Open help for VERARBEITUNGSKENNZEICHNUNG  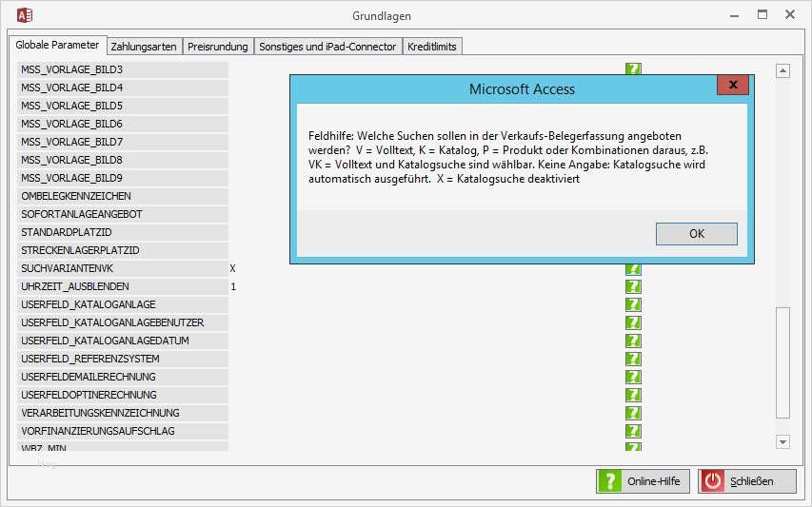tap(633, 414)
